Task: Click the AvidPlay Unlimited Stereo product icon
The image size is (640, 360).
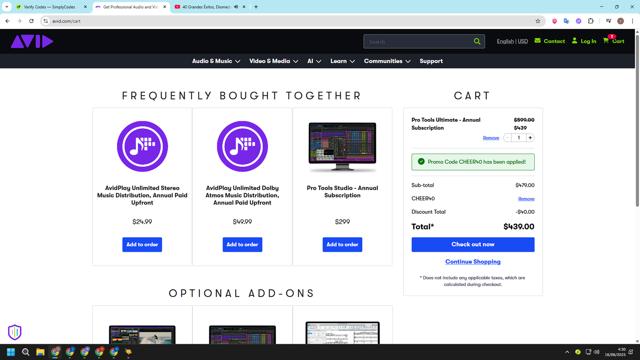Action: (x=142, y=146)
